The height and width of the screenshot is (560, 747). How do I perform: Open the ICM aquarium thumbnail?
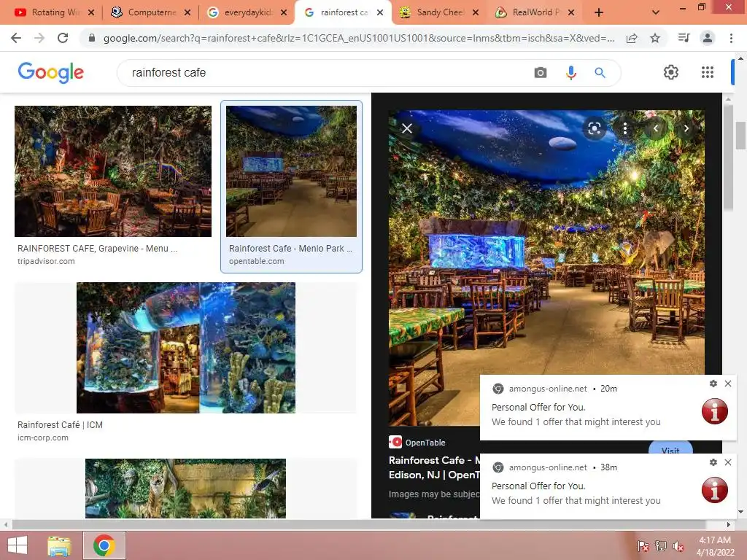[186, 348]
